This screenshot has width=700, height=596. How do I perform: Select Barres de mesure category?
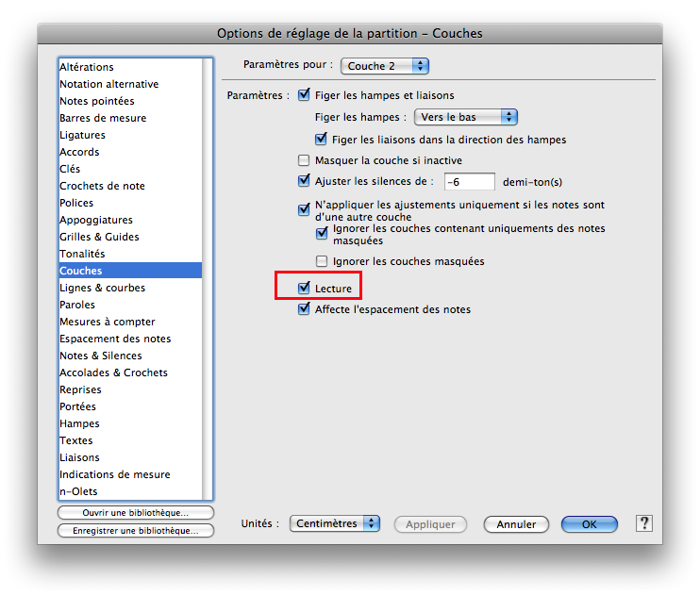pyautogui.click(x=103, y=118)
